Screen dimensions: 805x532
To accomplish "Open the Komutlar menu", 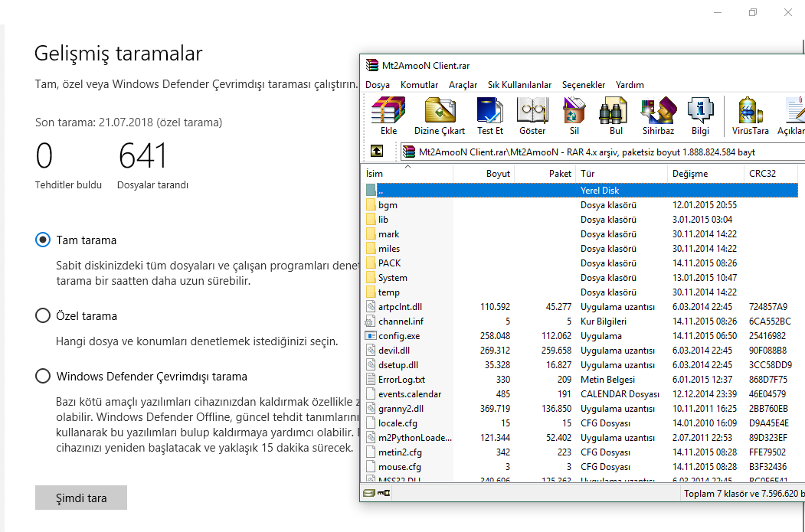I will (x=420, y=85).
